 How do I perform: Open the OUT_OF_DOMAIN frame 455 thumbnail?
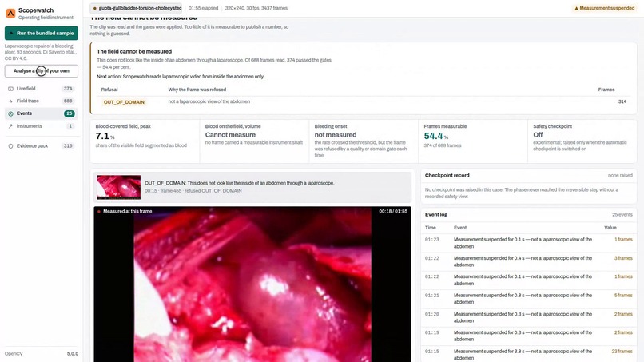click(119, 187)
